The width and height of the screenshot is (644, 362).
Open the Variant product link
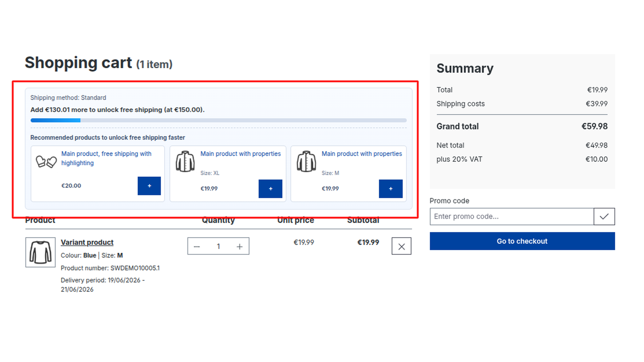tap(87, 242)
